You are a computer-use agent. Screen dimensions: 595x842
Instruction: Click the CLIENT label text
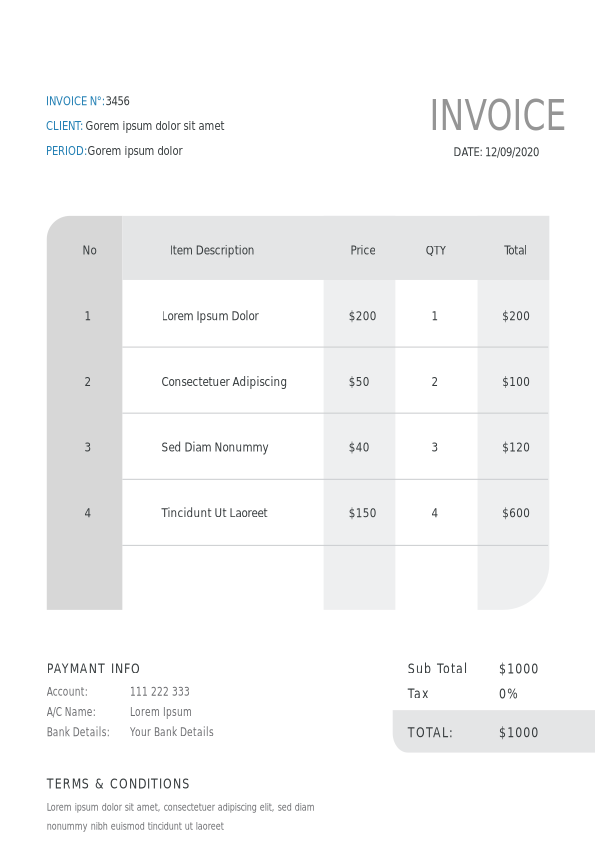click(x=64, y=126)
